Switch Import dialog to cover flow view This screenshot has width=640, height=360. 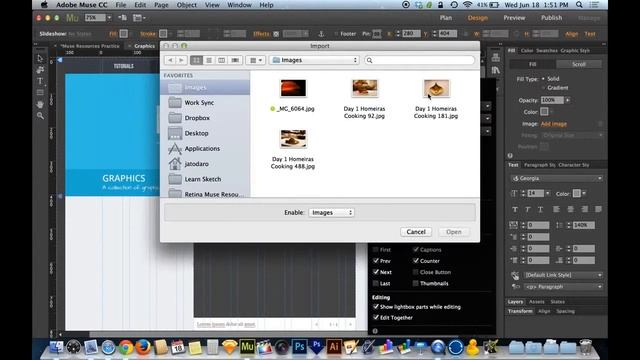[x=235, y=60]
